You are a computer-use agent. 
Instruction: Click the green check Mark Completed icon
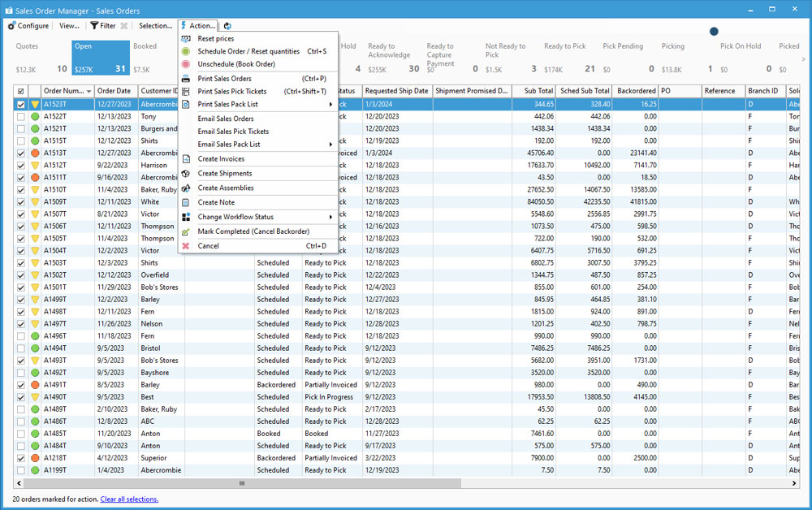coord(186,232)
